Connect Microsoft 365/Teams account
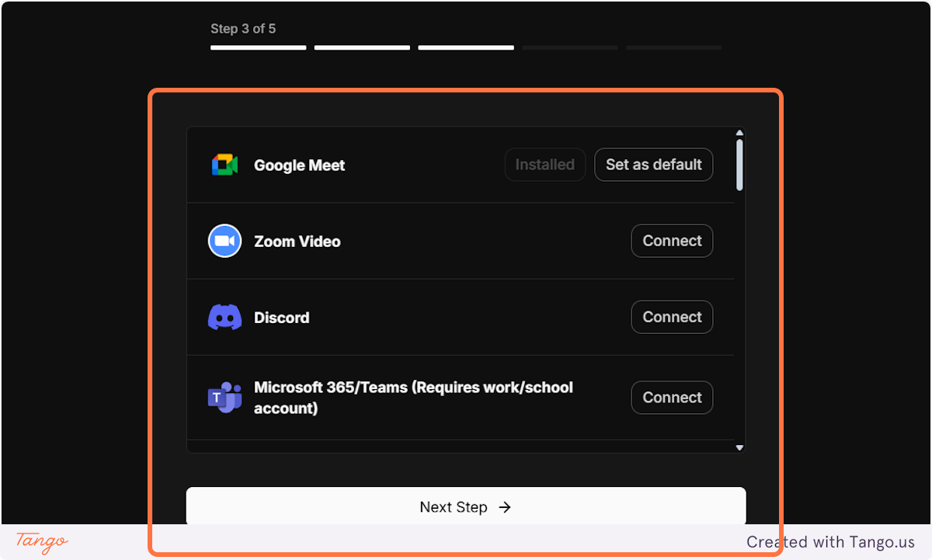The height and width of the screenshot is (560, 932). click(671, 397)
